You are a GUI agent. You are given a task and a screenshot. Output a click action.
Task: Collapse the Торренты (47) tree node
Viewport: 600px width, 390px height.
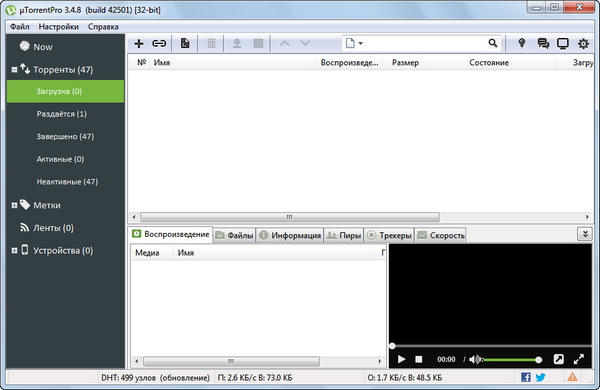[14, 70]
